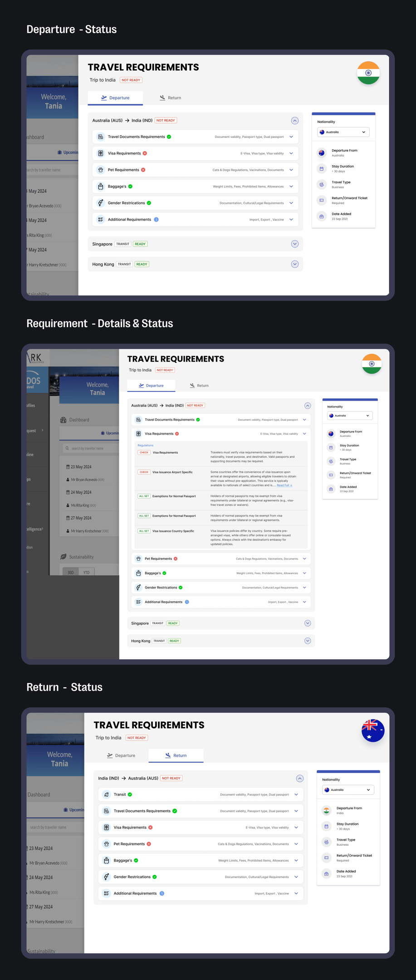Click Pet Requirements paw icon in Requirement Details panel
The image size is (416, 980).
tap(138, 559)
